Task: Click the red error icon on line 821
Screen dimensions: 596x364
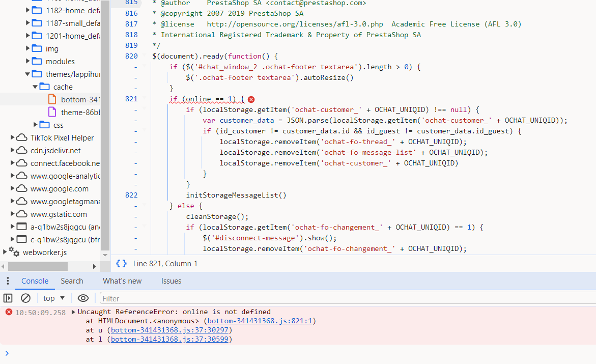Action: (x=251, y=99)
